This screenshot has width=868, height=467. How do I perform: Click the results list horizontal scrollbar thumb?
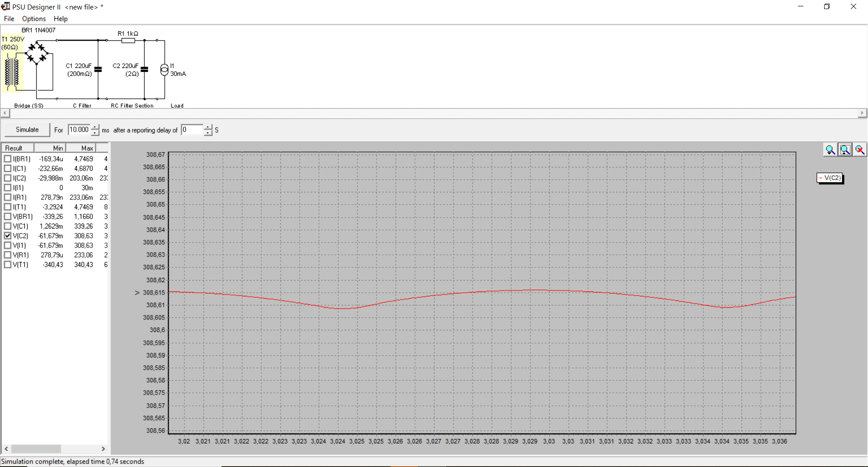[x=36, y=448]
